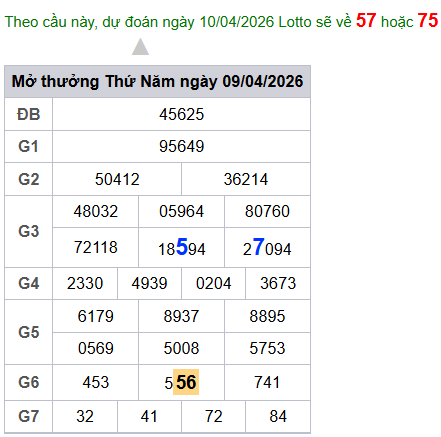This screenshot has width=441, height=437.
Task: Click the G5 number 5753
Action: coord(267,348)
